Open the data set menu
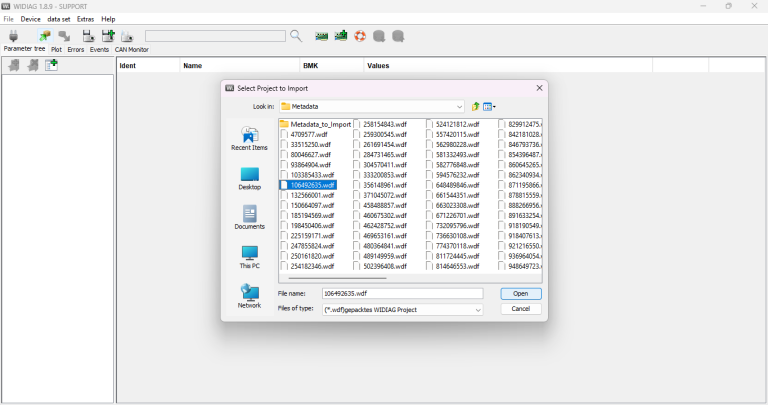The height and width of the screenshot is (405, 768). [x=59, y=19]
